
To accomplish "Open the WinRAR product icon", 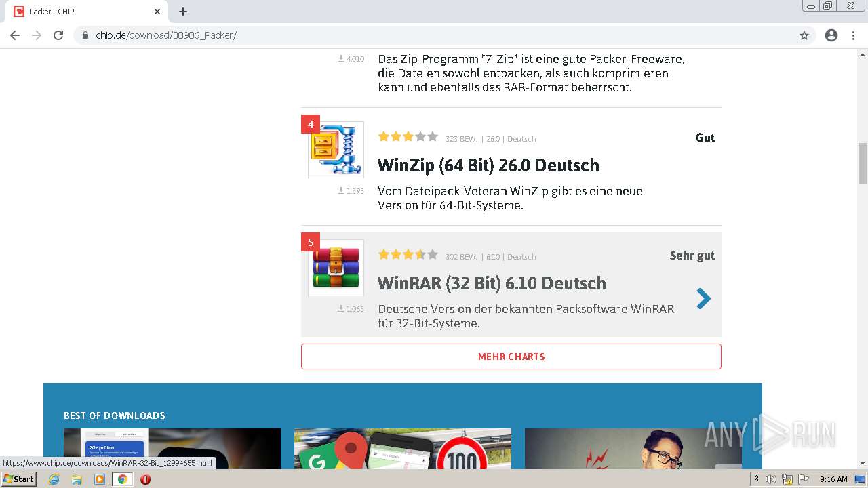I will (336, 268).
